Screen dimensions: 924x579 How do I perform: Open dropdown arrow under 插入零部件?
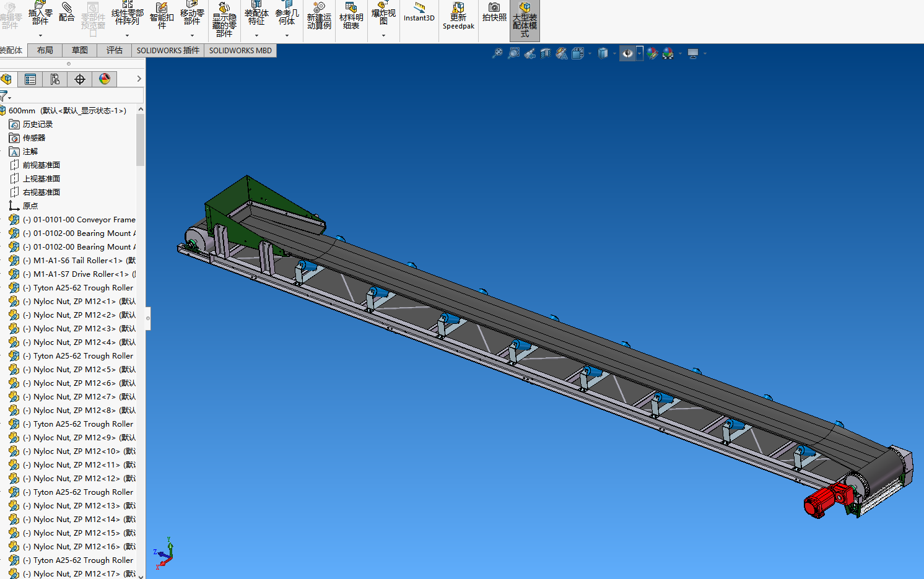click(x=40, y=35)
